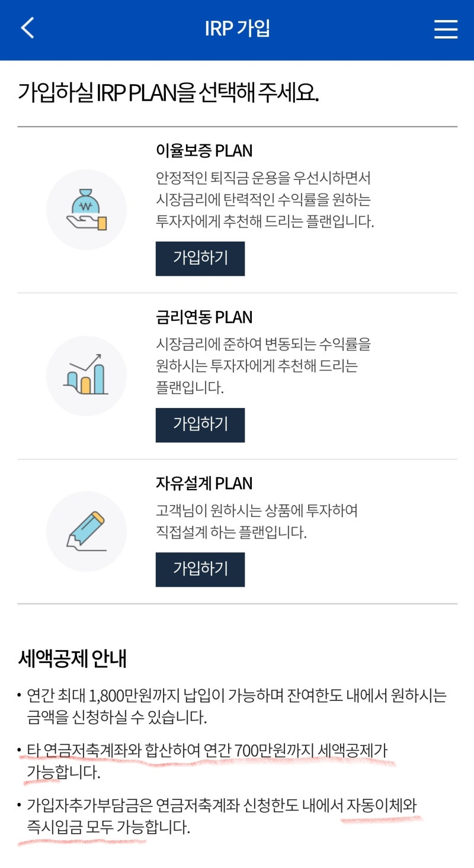Click 가입하기 under 이율보증 PLAN

(x=200, y=258)
